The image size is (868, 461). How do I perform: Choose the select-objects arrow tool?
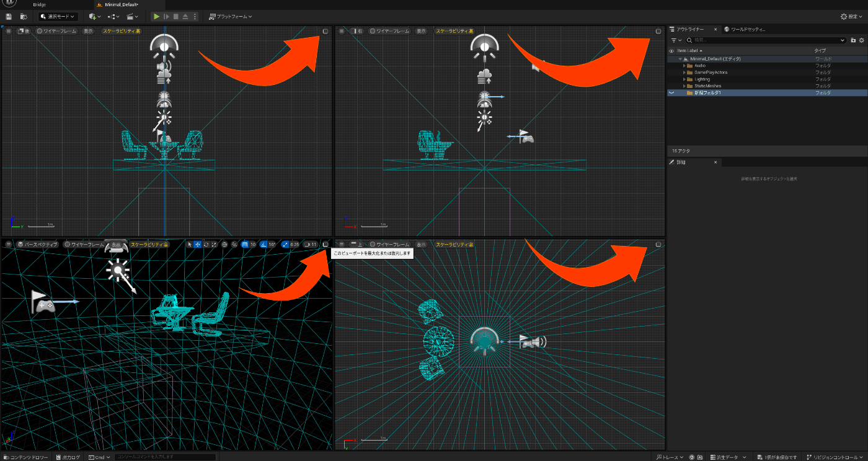coord(190,245)
